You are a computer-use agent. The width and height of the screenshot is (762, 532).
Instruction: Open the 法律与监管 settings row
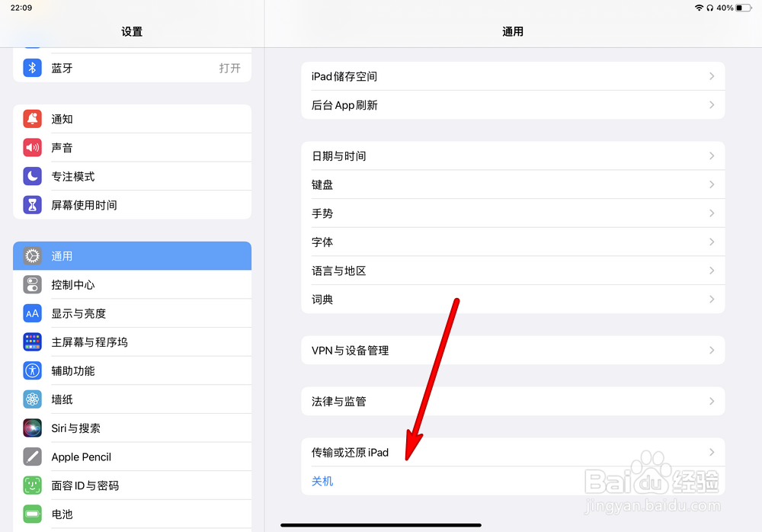(x=513, y=401)
